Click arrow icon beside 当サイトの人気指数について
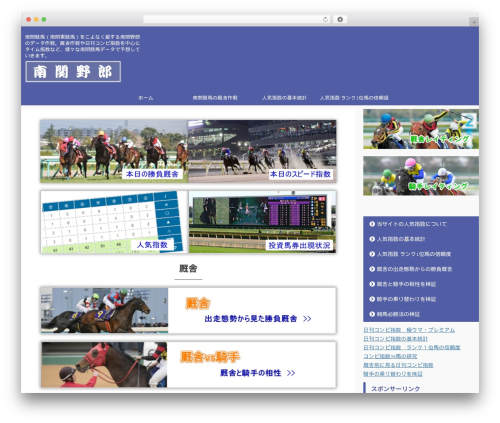This screenshot has height=423, width=500. (372, 224)
